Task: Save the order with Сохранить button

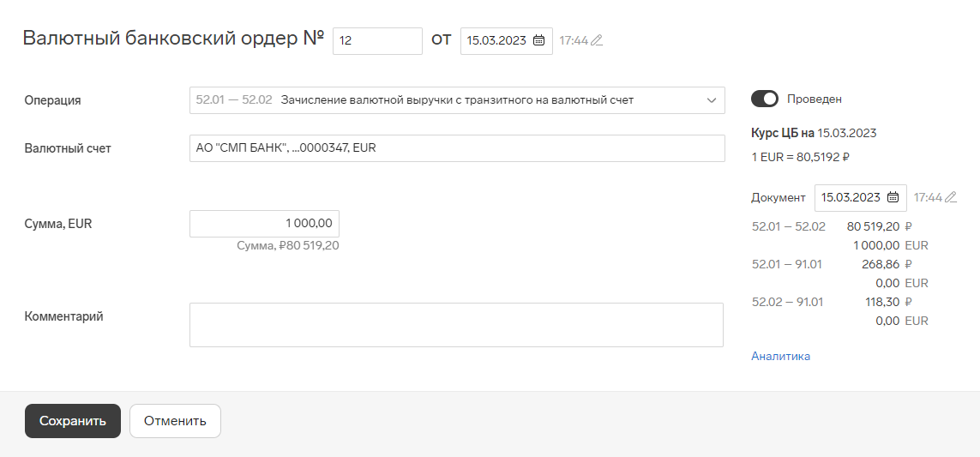Action: (73, 421)
